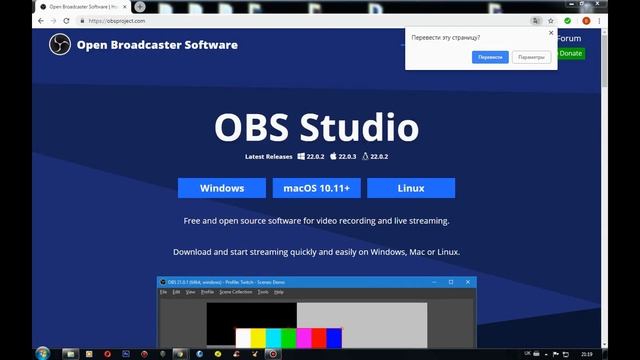Click the Windows logo release 22.0.2
Viewport: 640px width, 360px height.
click(x=311, y=156)
